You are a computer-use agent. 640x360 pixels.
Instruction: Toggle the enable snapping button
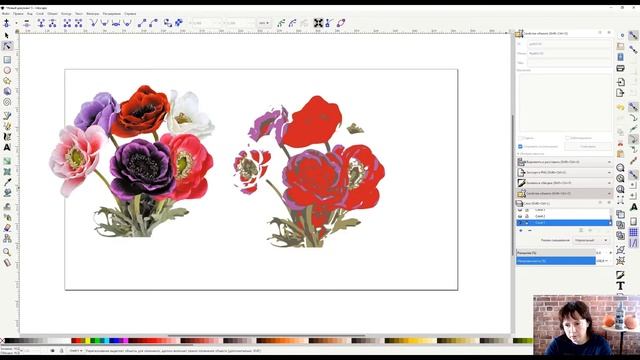click(633, 36)
